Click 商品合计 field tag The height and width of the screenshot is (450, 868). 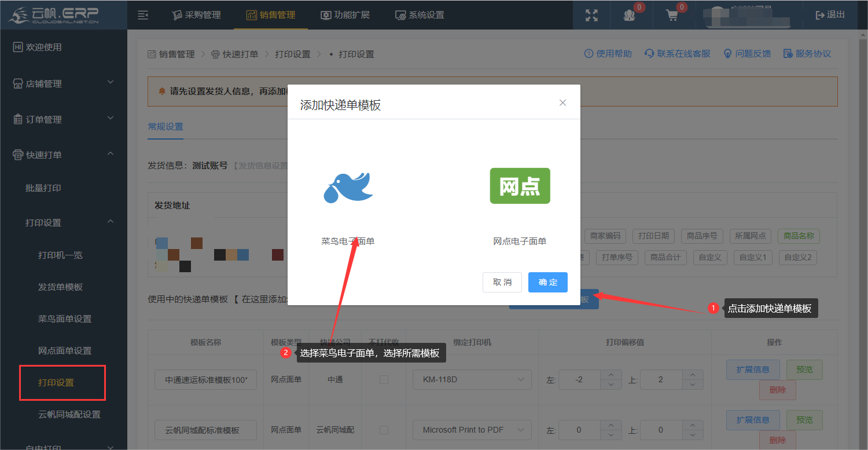(665, 258)
